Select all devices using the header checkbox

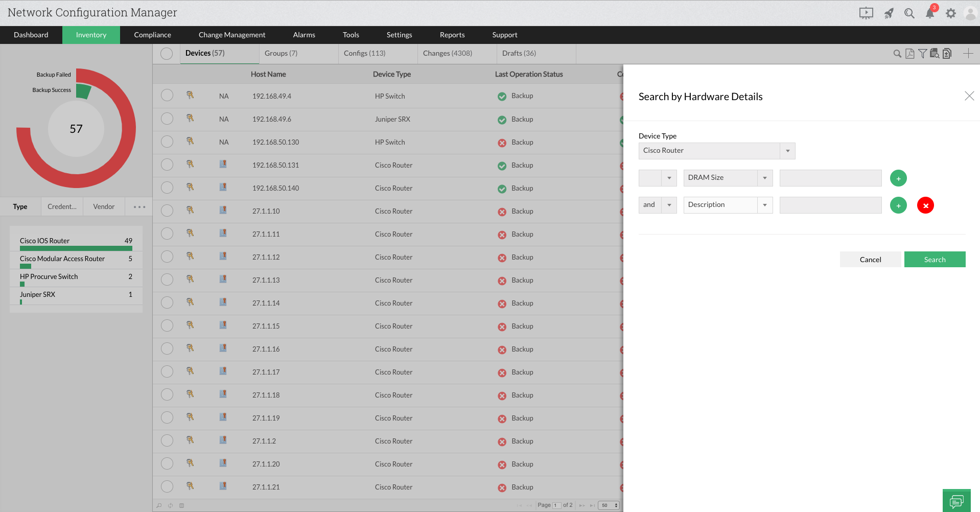167,53
